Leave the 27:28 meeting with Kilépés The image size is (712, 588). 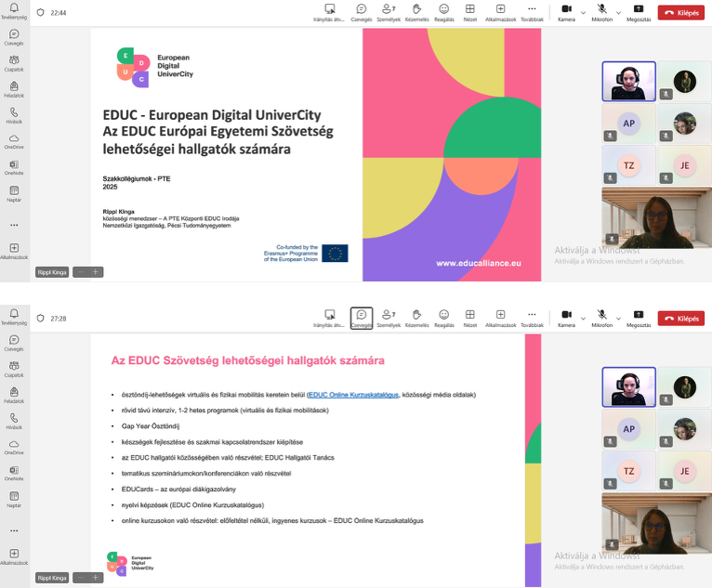[x=681, y=319]
